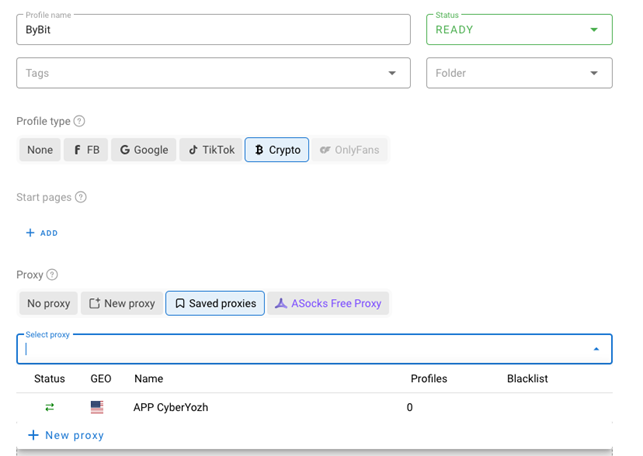Open the Folder dropdown
643x456 pixels.
(594, 73)
